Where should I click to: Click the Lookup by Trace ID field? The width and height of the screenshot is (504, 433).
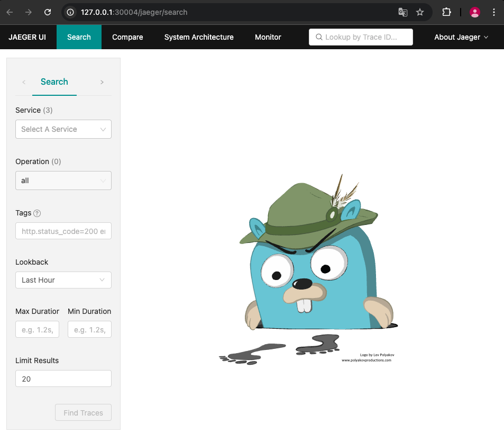tap(361, 37)
